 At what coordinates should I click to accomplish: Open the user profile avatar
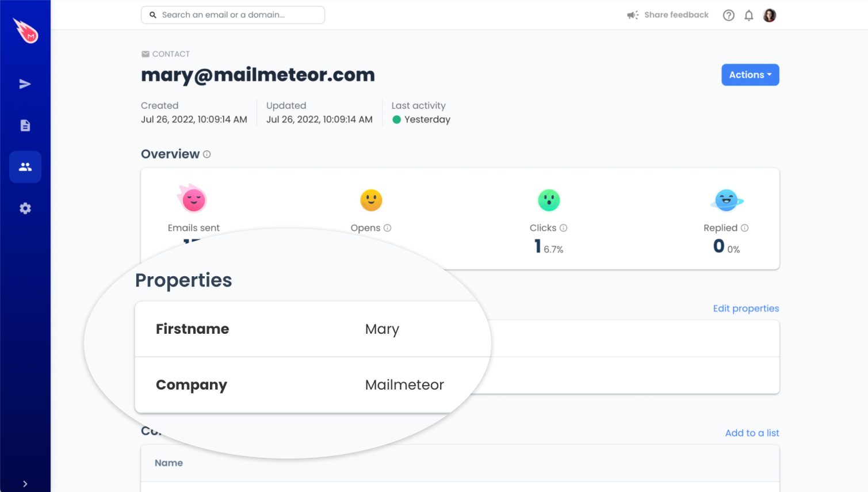pos(770,16)
